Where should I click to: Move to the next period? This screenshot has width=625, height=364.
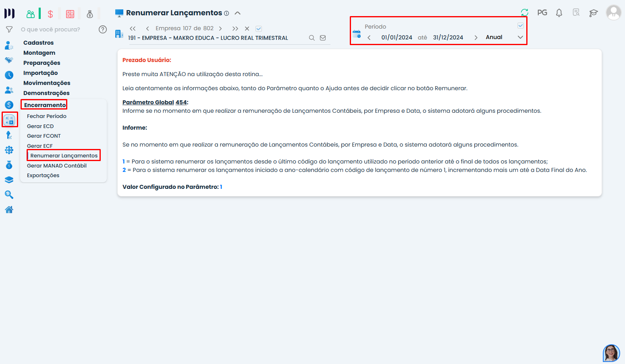[476, 37]
